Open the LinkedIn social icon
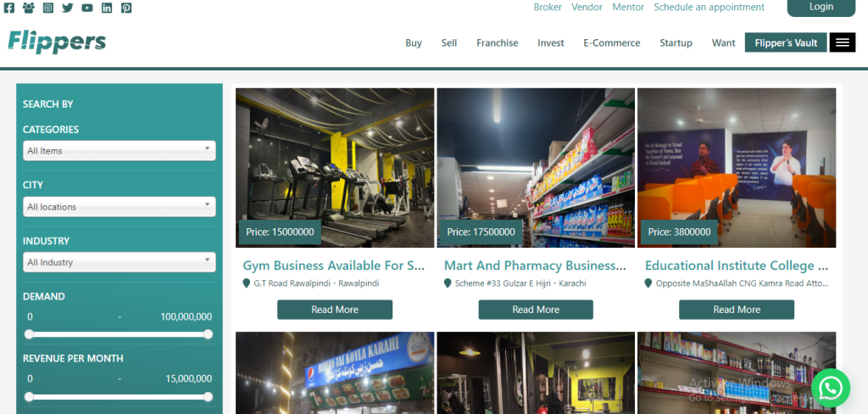 107,8
